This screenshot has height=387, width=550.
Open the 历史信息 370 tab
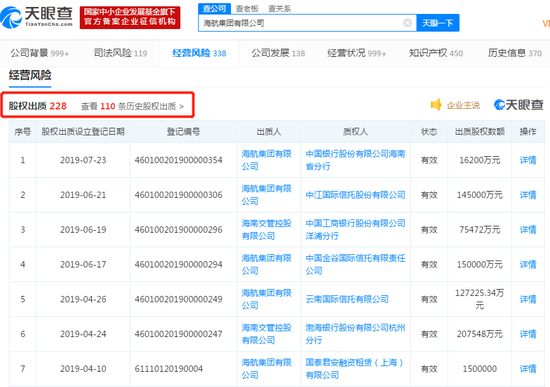point(515,53)
